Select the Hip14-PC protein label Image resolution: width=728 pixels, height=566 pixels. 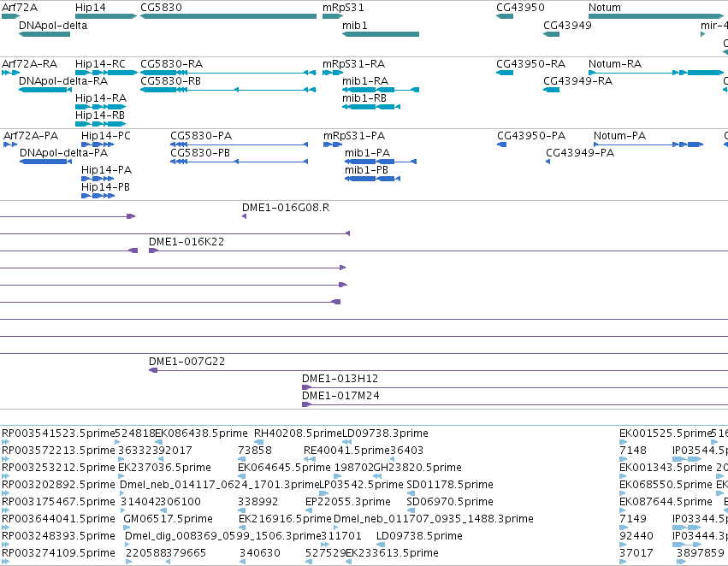tap(106, 136)
